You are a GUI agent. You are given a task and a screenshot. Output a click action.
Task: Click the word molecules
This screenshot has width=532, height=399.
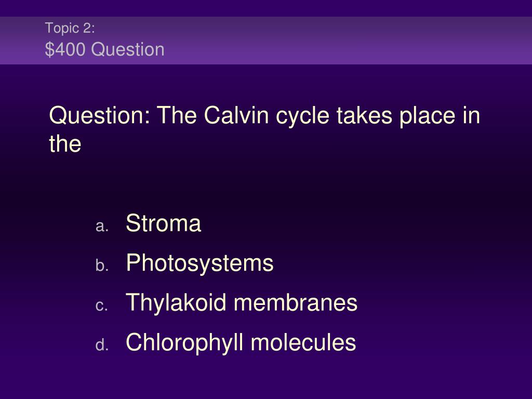[x=303, y=342]
